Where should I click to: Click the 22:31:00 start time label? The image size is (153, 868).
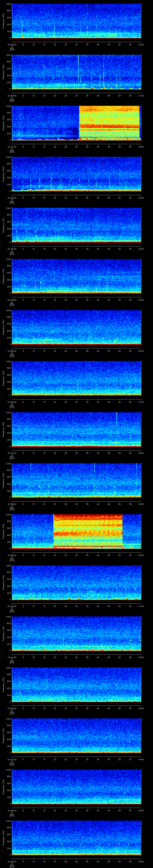click(12, 147)
